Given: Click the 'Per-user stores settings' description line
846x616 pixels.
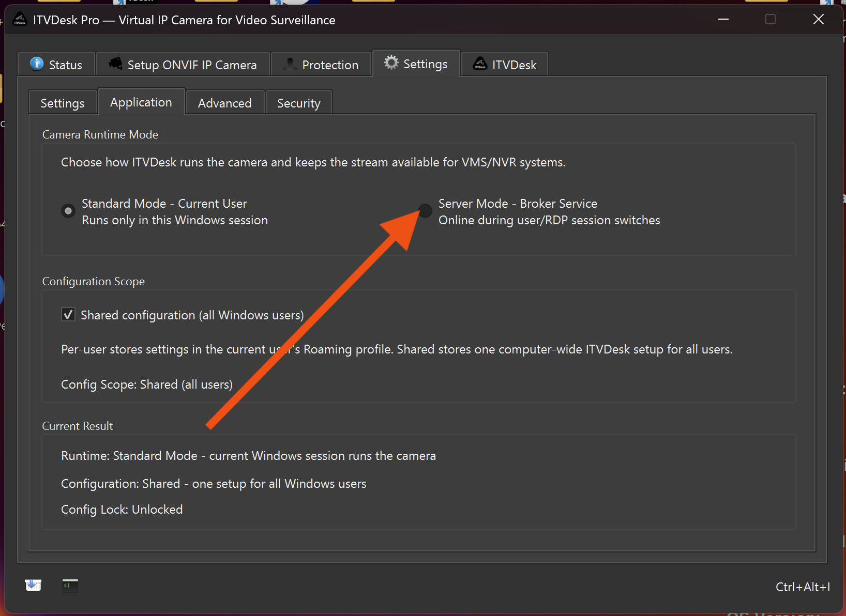Looking at the screenshot, I should [x=397, y=349].
